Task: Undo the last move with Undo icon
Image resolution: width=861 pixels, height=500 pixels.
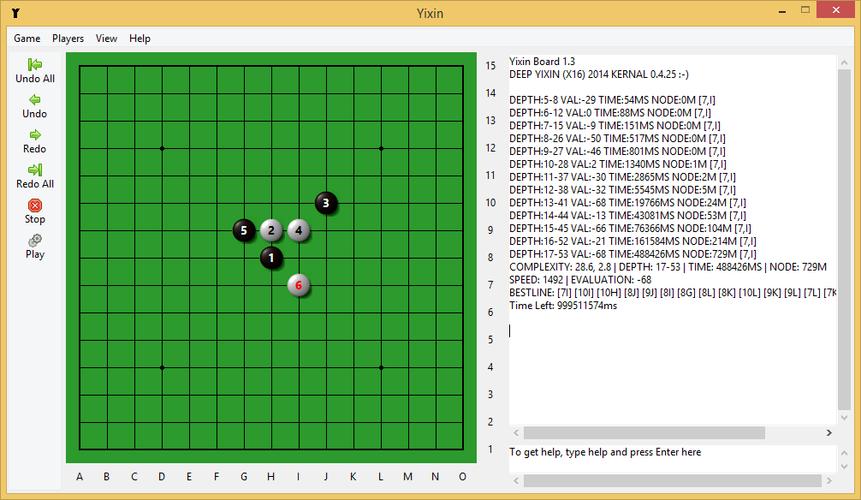Action: pos(35,100)
